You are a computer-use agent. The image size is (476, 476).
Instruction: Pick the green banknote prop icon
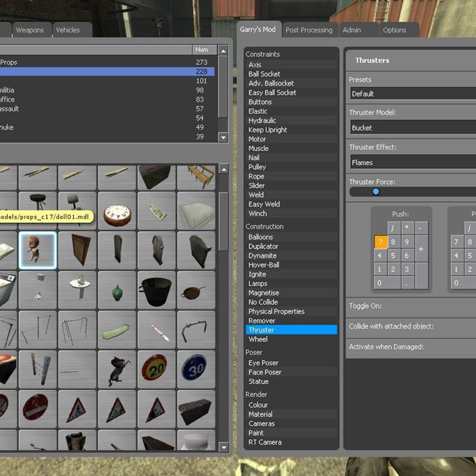coord(157,211)
